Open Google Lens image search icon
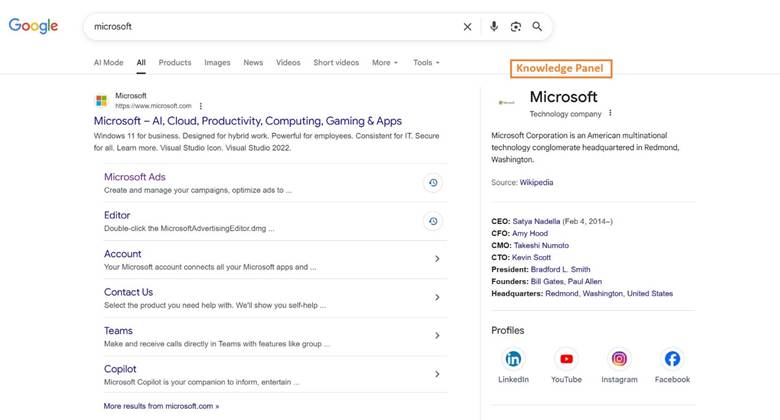Image resolution: width=780 pixels, height=420 pixels. tap(516, 27)
